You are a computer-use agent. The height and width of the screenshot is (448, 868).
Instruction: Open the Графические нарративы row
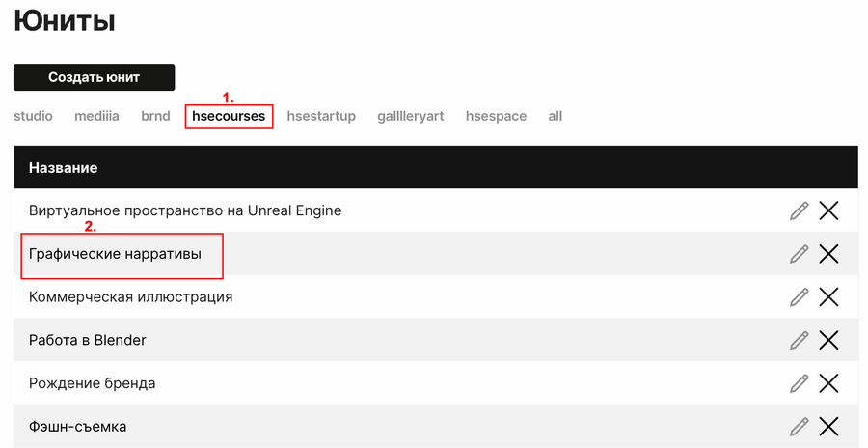[115, 254]
